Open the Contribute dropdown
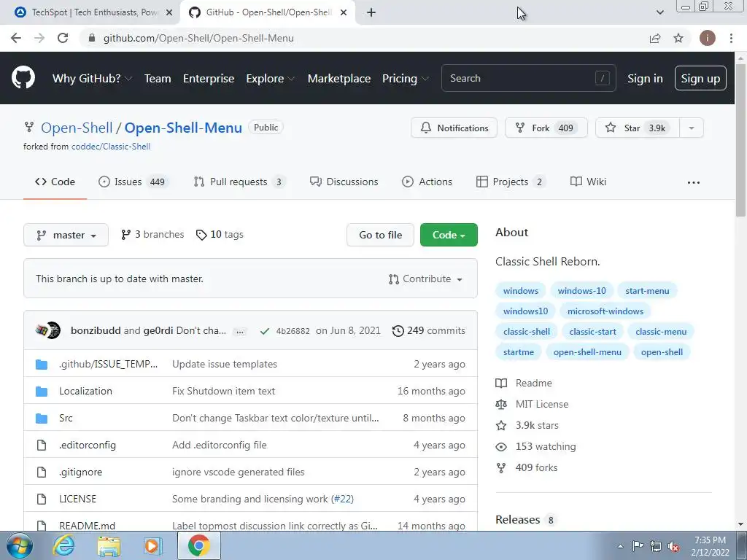The image size is (747, 560). pyautogui.click(x=425, y=279)
